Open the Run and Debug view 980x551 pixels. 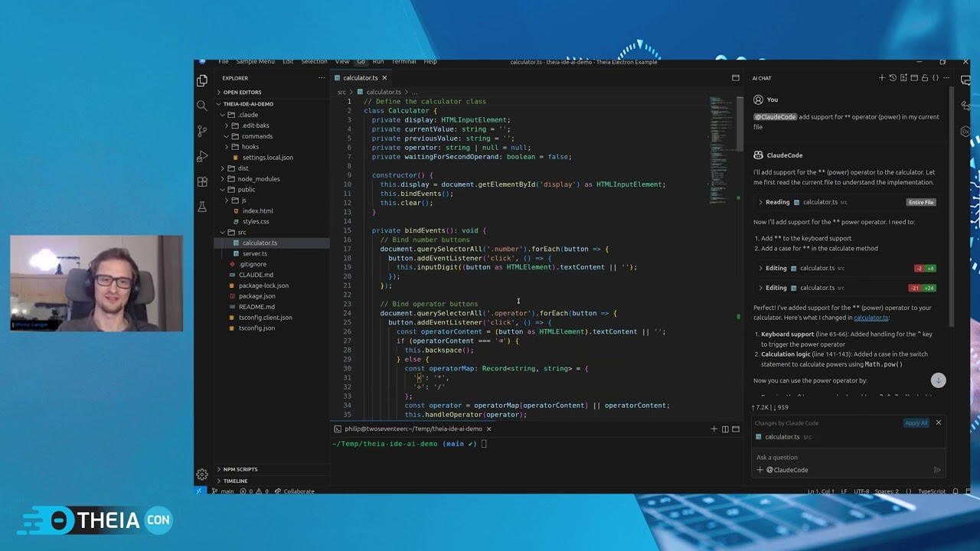tap(202, 156)
